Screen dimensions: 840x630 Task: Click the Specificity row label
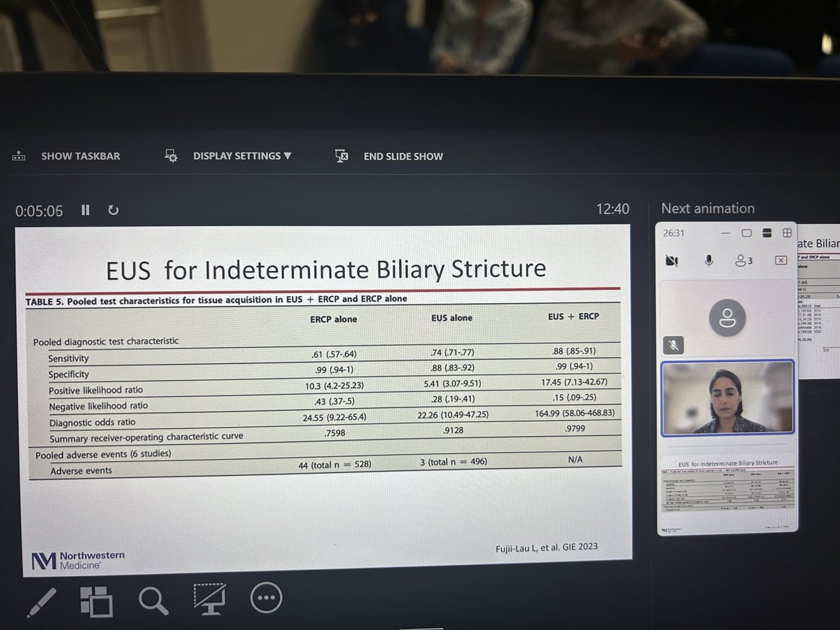tap(69, 374)
